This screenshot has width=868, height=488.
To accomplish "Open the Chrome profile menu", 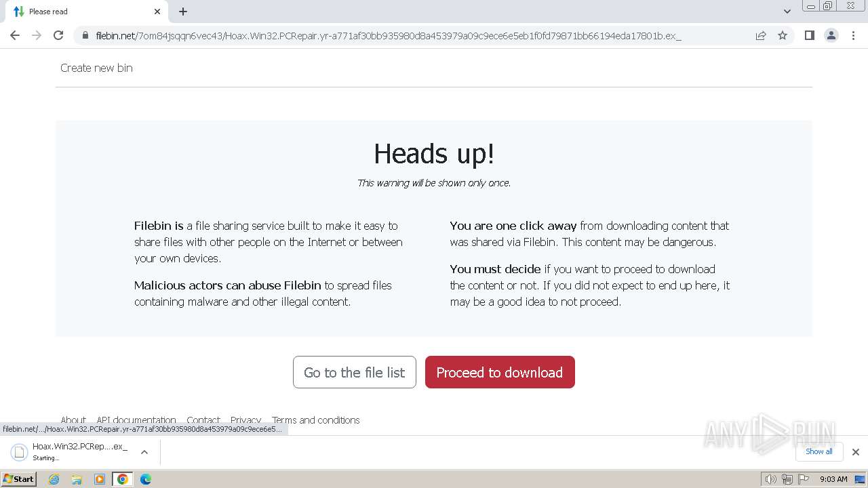I will point(831,35).
